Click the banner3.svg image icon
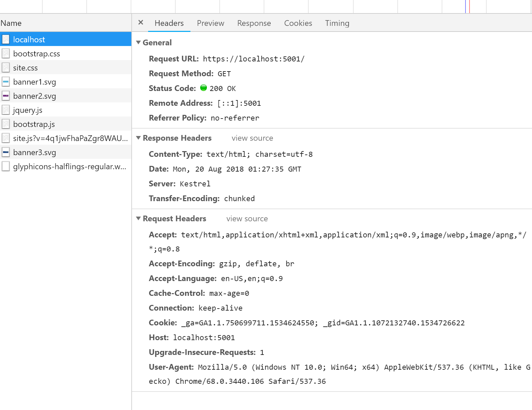 pos(6,152)
